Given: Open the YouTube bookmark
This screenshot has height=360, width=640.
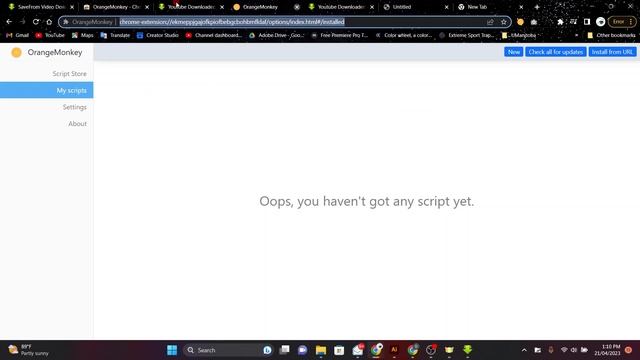Looking at the screenshot, I should pos(50,35).
